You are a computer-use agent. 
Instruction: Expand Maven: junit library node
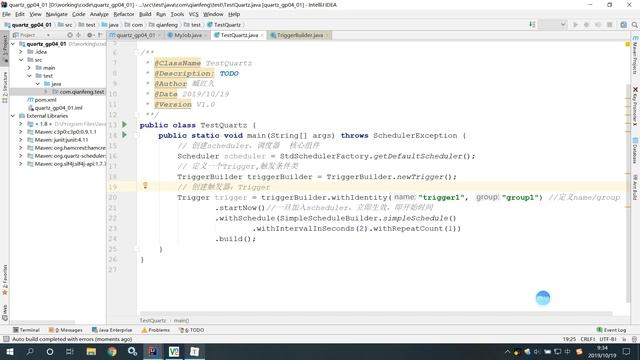[21, 140]
